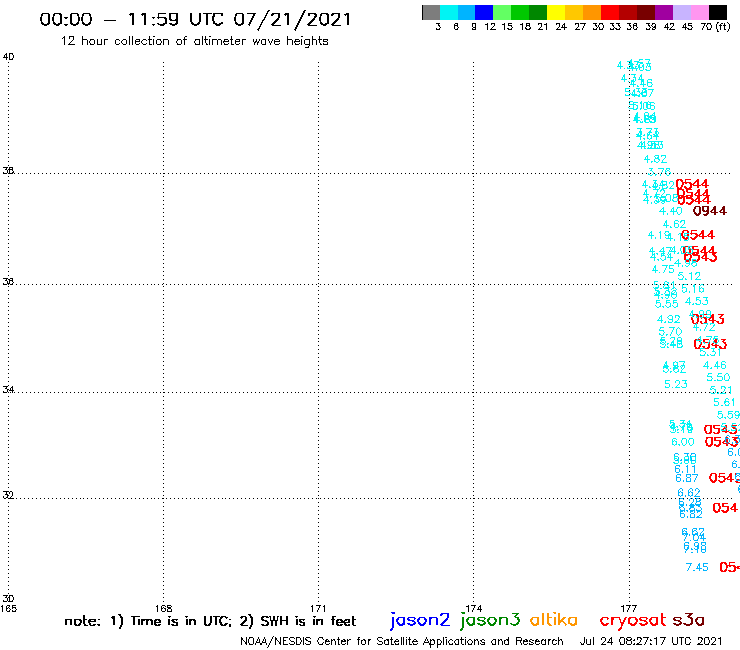Image resolution: width=740 pixels, height=650 pixels.
Task: Click the 'Jul 24 08:27:17 UTC 2021' timestamp
Action: [651, 642]
